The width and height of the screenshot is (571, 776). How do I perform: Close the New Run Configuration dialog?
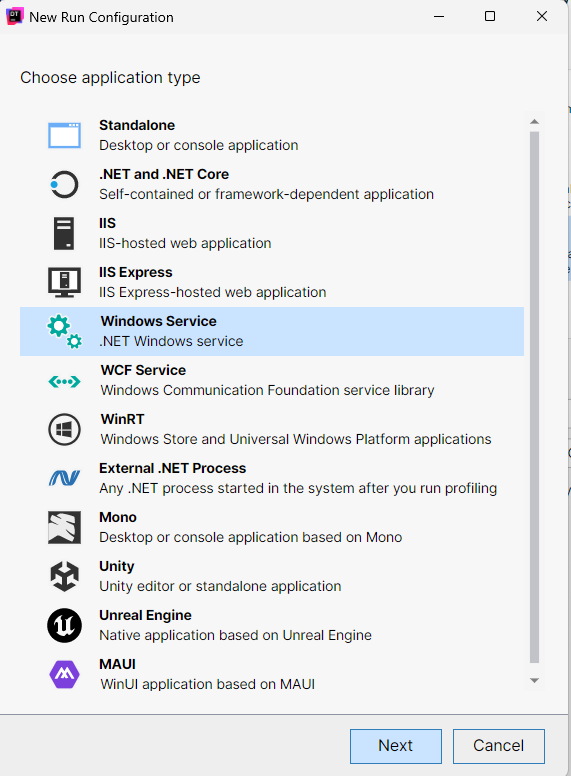[x=542, y=16]
